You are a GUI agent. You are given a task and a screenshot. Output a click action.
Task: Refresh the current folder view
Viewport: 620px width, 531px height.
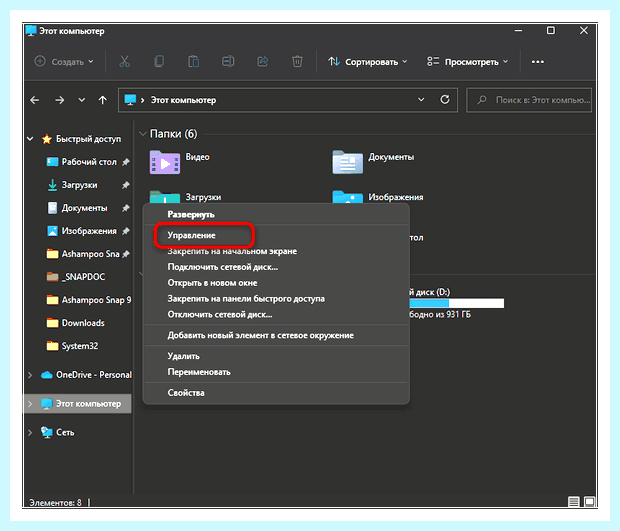coord(445,100)
